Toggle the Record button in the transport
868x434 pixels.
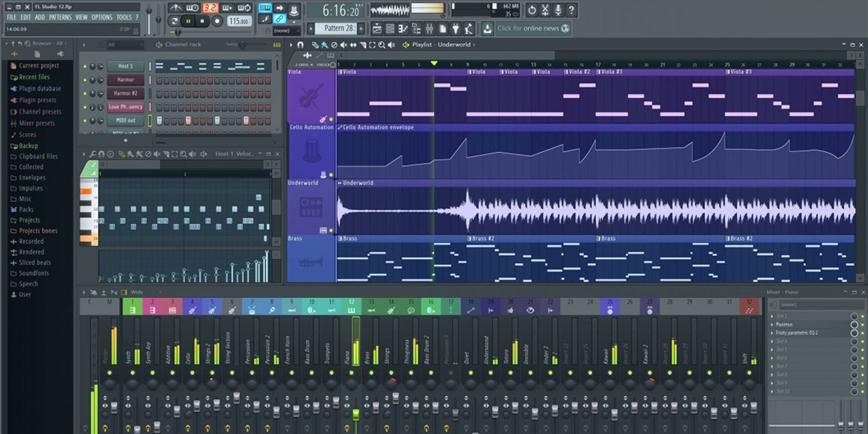click(217, 20)
